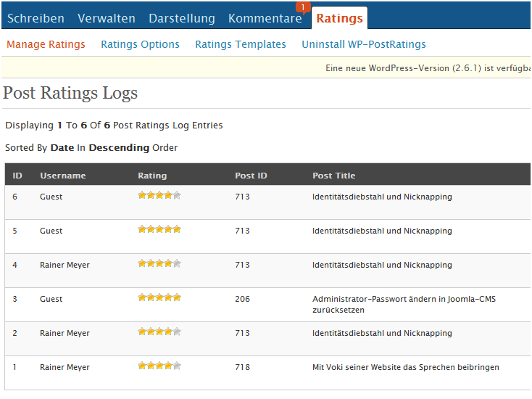Click Post ID 713 in row ID 6
Image resolution: width=532 pixels, height=399 pixels.
(x=242, y=197)
